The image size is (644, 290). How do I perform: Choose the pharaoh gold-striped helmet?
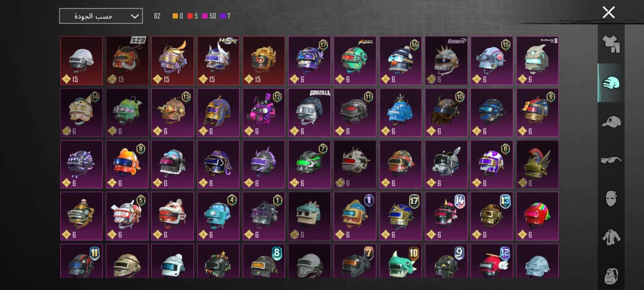(218, 113)
